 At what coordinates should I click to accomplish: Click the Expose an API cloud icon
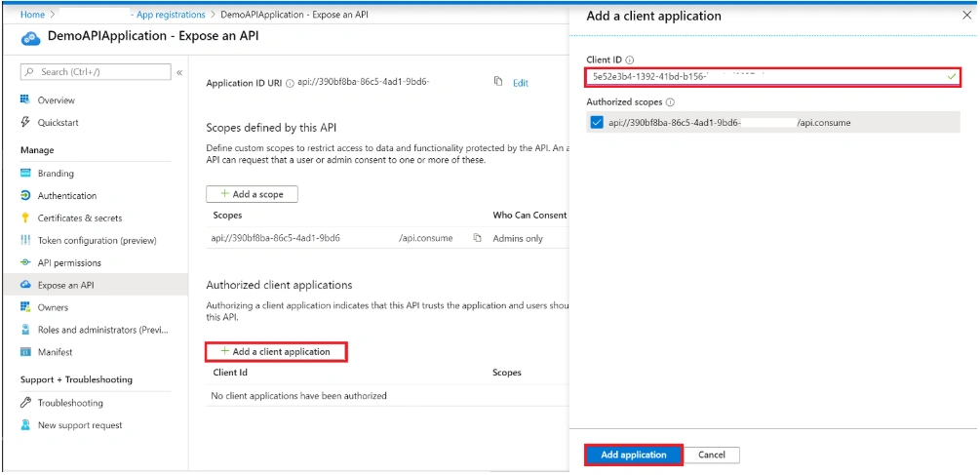coord(25,285)
